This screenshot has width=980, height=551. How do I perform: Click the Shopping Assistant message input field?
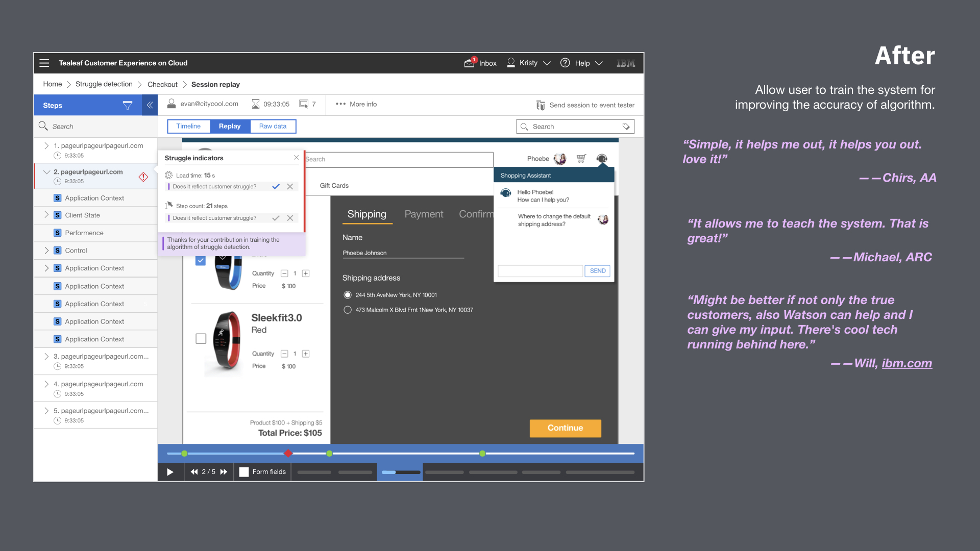[x=540, y=271]
